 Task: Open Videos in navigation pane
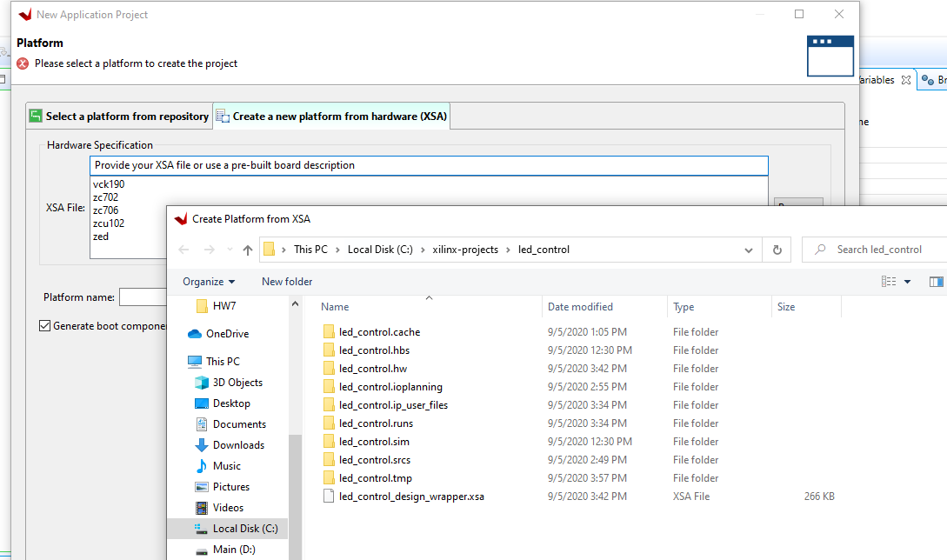(x=228, y=508)
